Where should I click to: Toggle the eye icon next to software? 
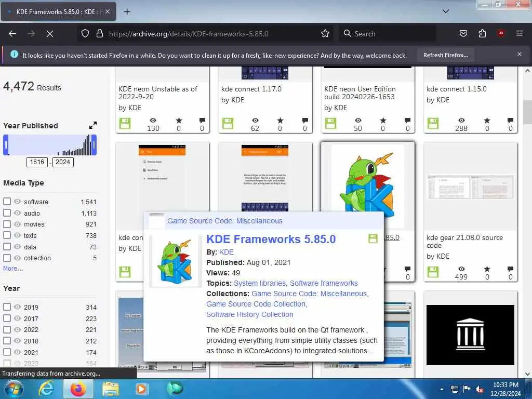pyautogui.click(x=17, y=202)
